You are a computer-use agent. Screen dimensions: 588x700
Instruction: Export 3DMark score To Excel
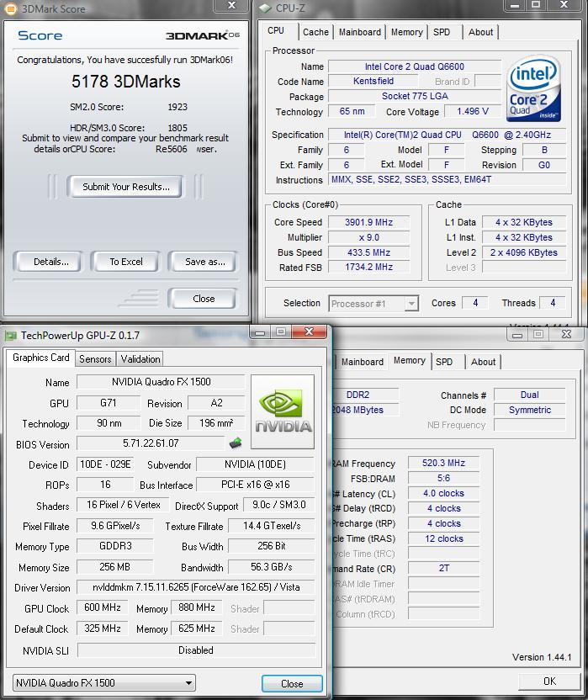click(x=125, y=262)
